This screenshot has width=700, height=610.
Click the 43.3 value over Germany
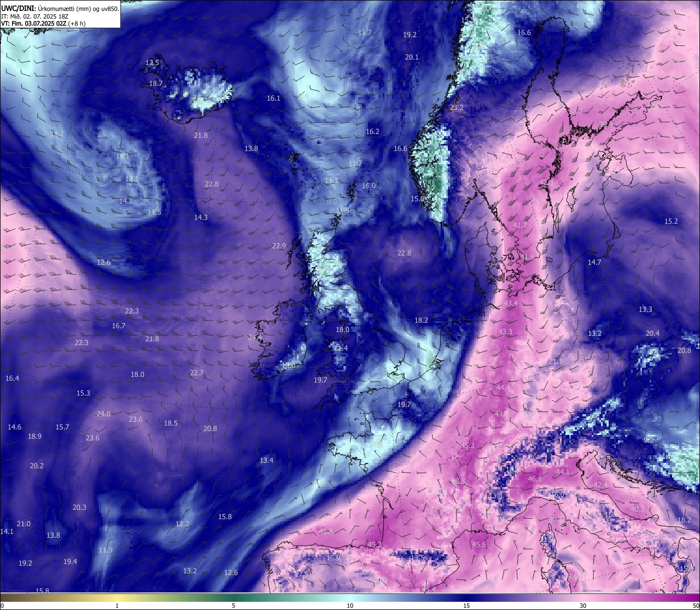click(x=505, y=332)
